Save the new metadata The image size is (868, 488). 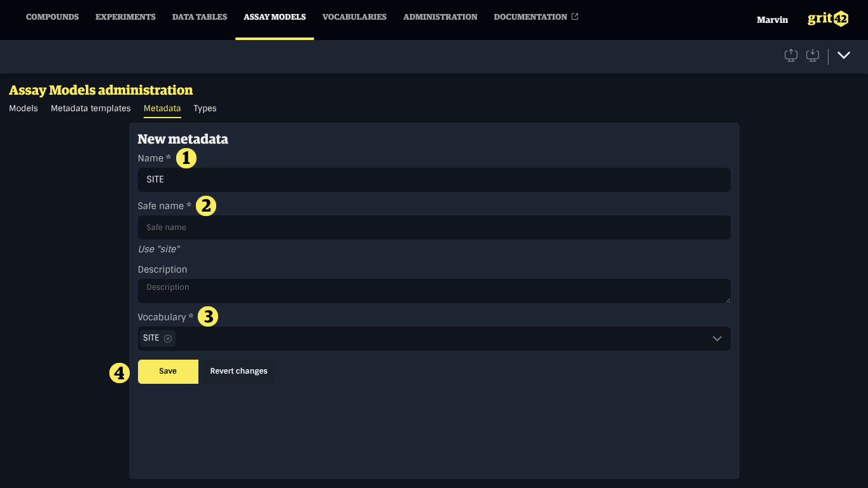point(168,371)
